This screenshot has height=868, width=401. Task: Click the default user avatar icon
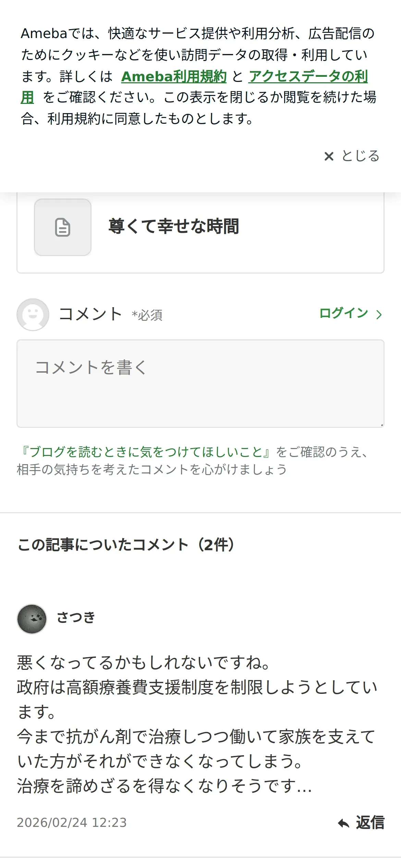click(x=33, y=314)
